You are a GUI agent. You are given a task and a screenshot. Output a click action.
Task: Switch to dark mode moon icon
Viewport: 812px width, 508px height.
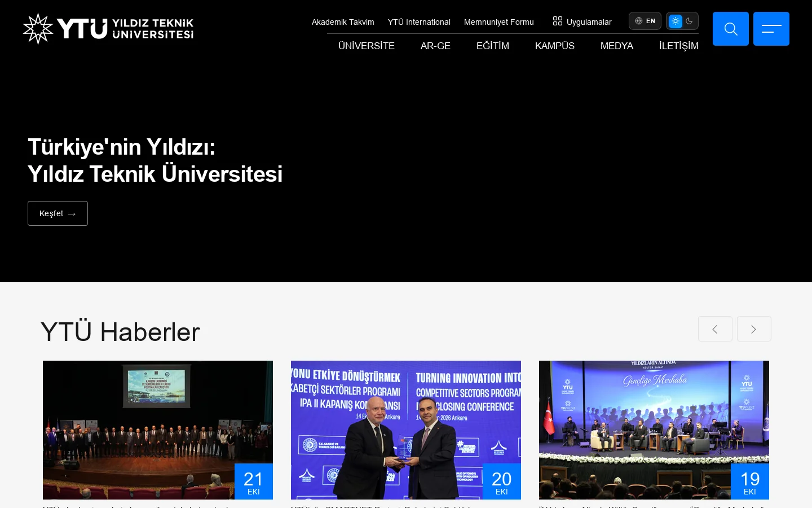tap(690, 21)
